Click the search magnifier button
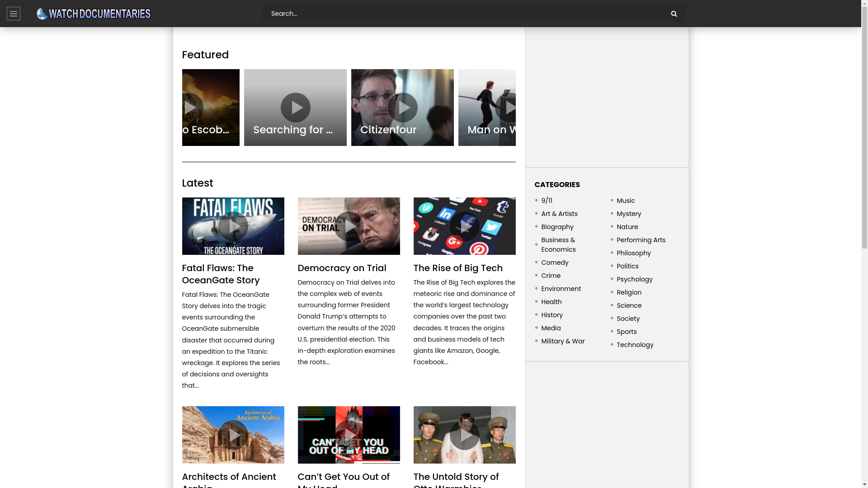This screenshot has width=868, height=488. [674, 14]
